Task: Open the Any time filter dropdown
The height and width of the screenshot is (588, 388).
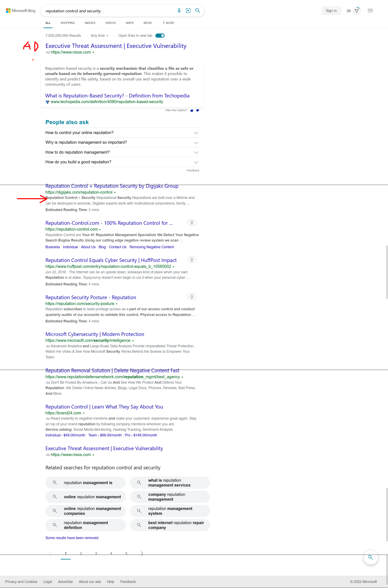Action: click(x=99, y=36)
